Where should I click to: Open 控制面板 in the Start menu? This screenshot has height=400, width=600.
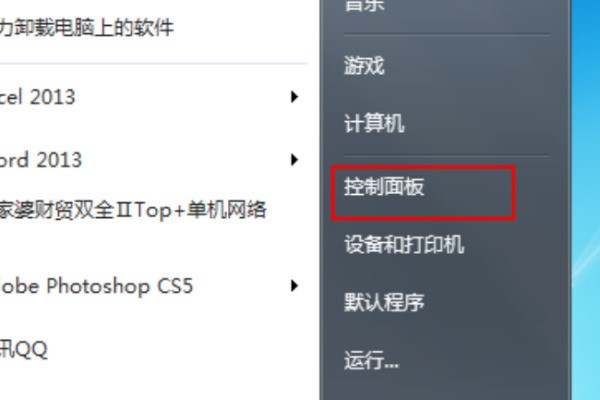384,187
